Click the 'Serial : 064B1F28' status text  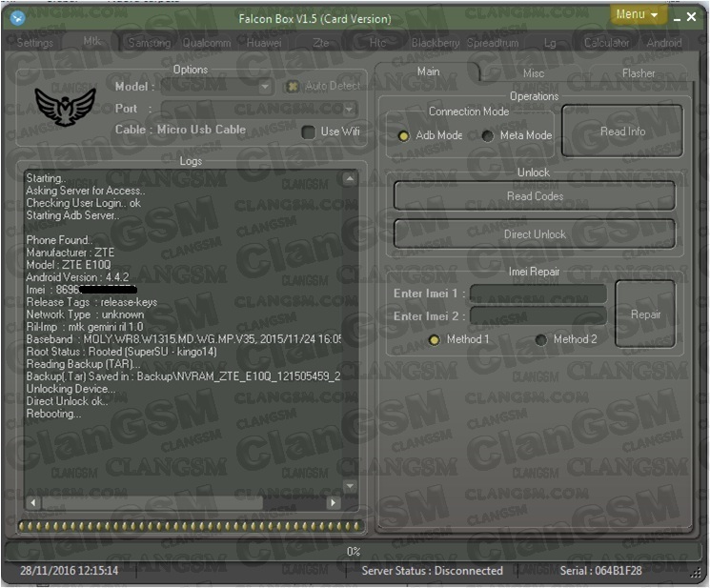coord(600,571)
